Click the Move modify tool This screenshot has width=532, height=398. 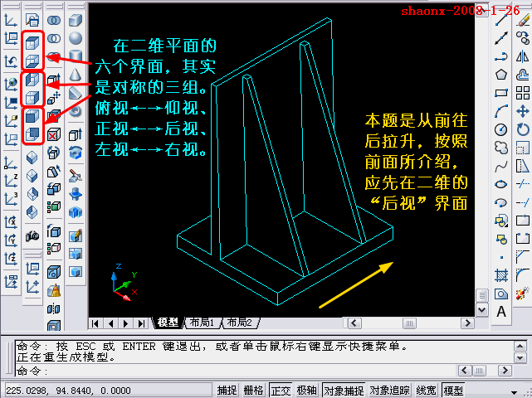tap(523, 111)
